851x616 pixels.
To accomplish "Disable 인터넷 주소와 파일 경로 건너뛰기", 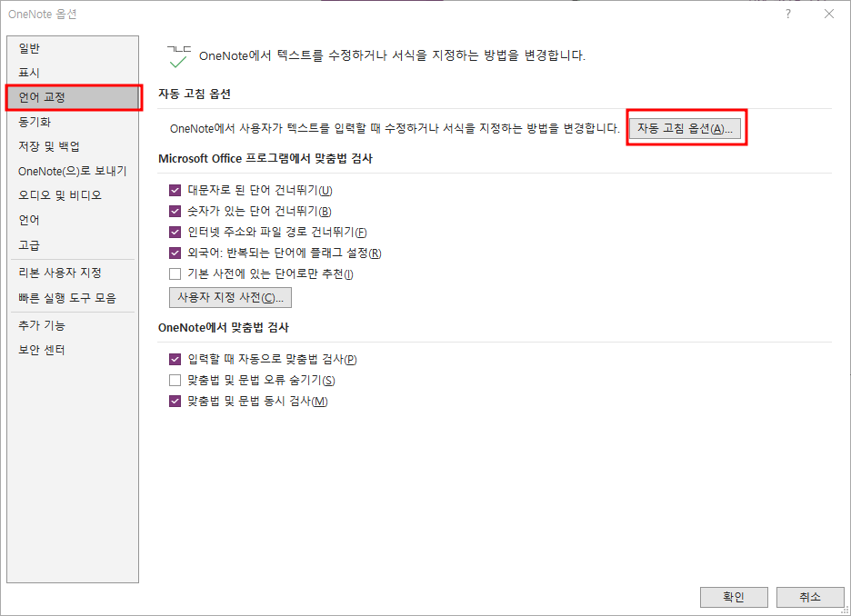I will coord(175,232).
